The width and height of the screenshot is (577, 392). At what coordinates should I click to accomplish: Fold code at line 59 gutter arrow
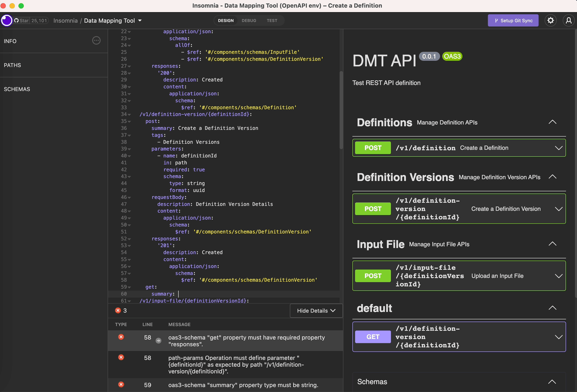click(x=130, y=287)
